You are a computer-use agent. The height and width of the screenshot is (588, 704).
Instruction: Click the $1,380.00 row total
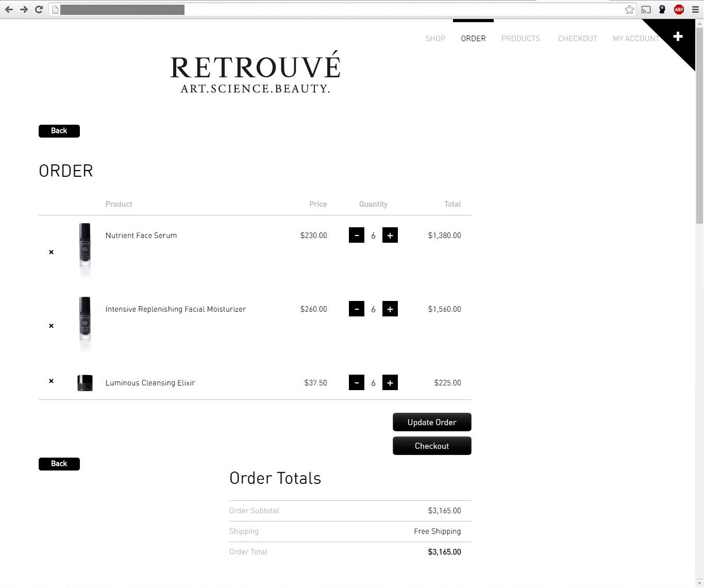tap(444, 236)
